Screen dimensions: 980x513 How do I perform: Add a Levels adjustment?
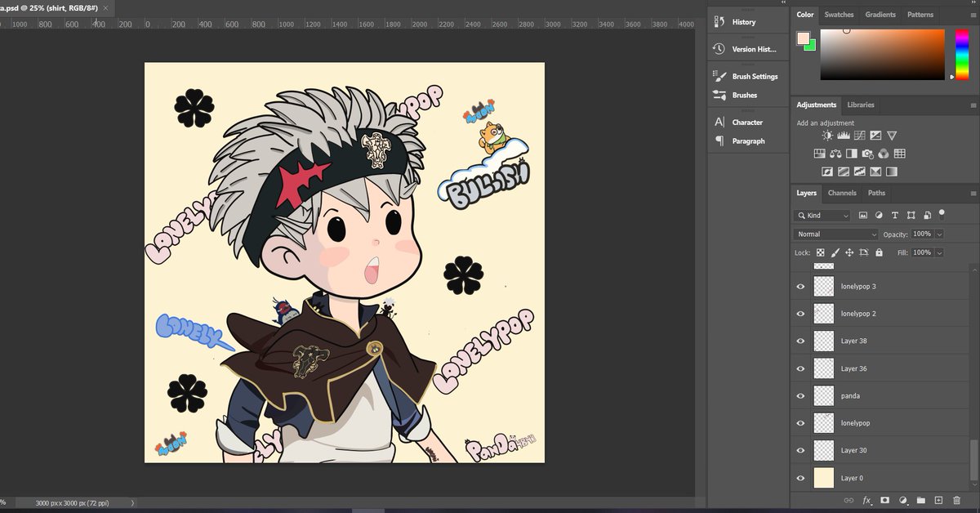point(844,136)
